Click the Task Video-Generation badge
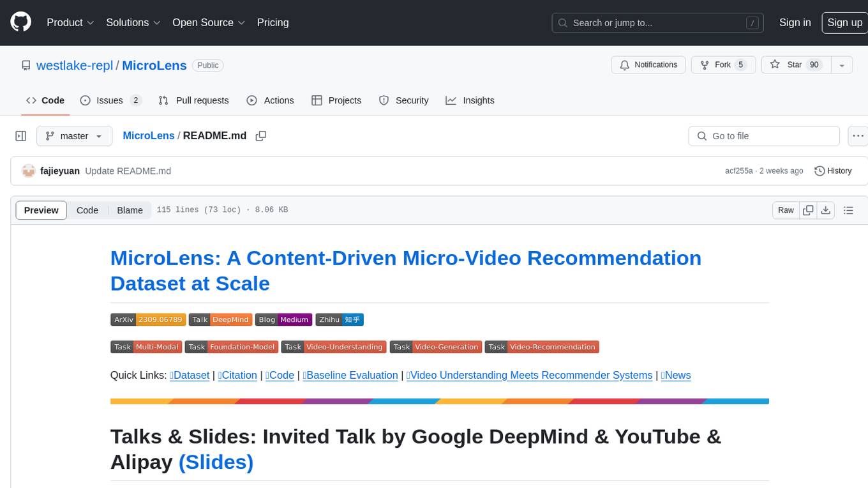 (436, 347)
